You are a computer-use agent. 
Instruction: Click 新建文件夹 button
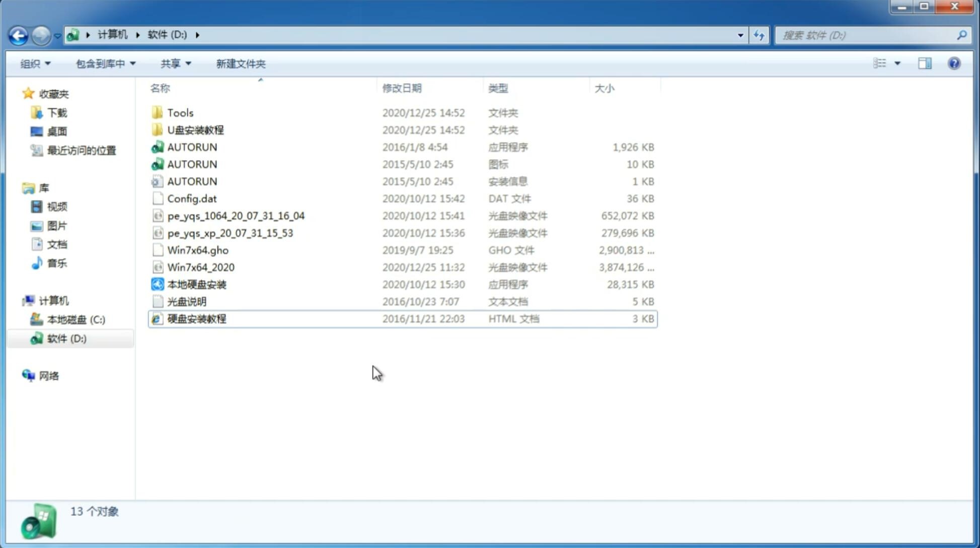pos(241,63)
